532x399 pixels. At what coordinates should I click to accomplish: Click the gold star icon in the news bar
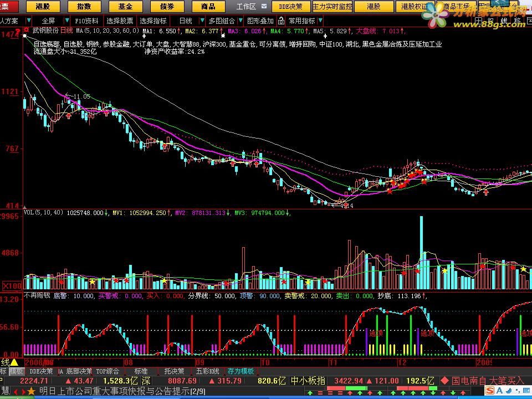click(x=31, y=392)
